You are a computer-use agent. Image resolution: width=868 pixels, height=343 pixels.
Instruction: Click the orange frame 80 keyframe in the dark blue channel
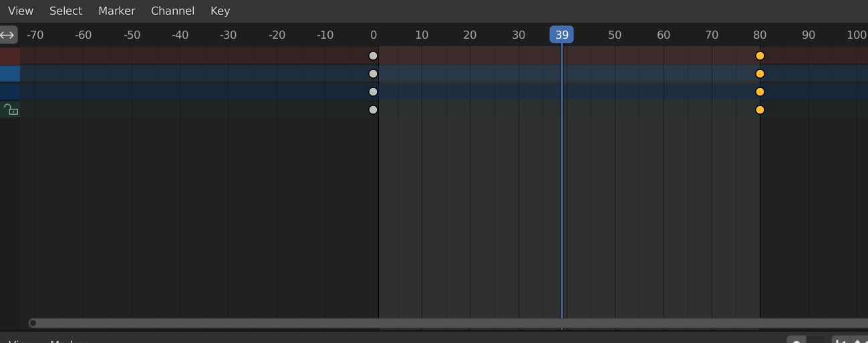[x=760, y=92]
